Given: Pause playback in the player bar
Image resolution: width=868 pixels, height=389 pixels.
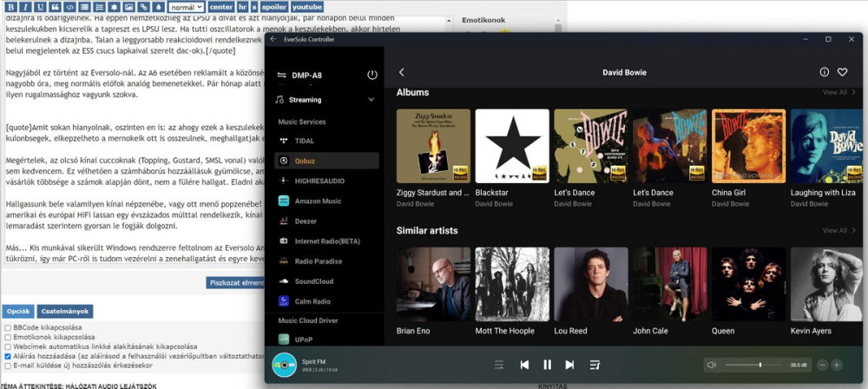Looking at the screenshot, I should click(x=547, y=365).
